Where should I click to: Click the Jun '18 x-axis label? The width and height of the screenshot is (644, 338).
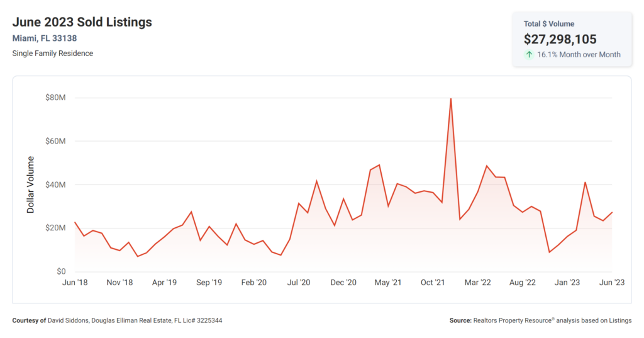click(75, 283)
